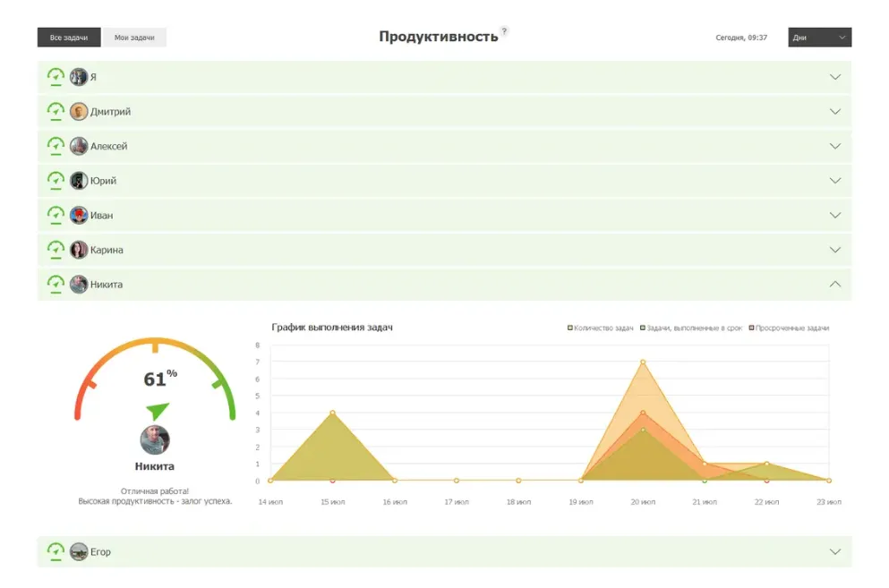Click the Никита name under the gauge
This screenshot has width=889, height=588.
[155, 466]
